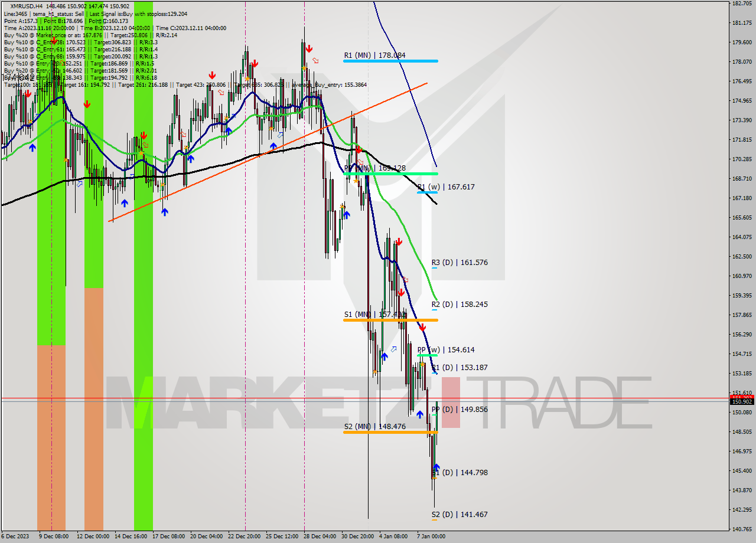This screenshot has height=543, width=756.
Task: Select the 7 Jan 00:00 date label
Action: [431, 536]
